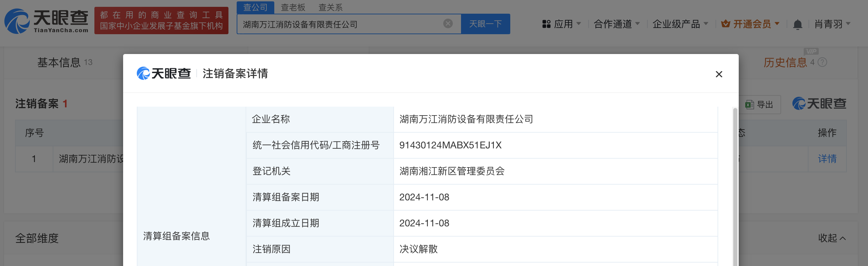
Task: Switch to the 查关系 search tab
Action: [330, 7]
